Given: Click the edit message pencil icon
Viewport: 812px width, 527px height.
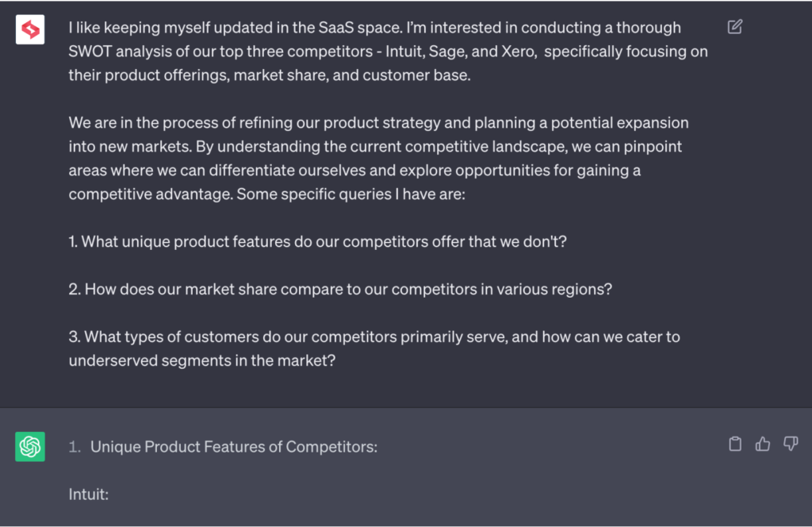Looking at the screenshot, I should click(x=735, y=28).
